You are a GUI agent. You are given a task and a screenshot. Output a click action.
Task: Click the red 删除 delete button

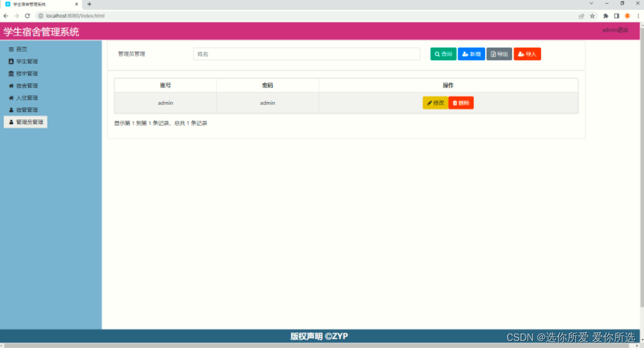[x=461, y=103]
